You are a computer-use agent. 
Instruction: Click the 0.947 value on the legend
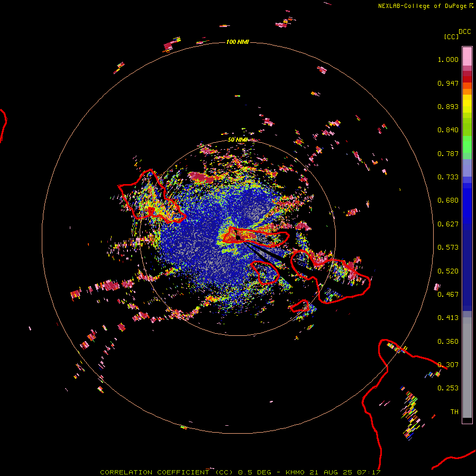pyautogui.click(x=448, y=83)
